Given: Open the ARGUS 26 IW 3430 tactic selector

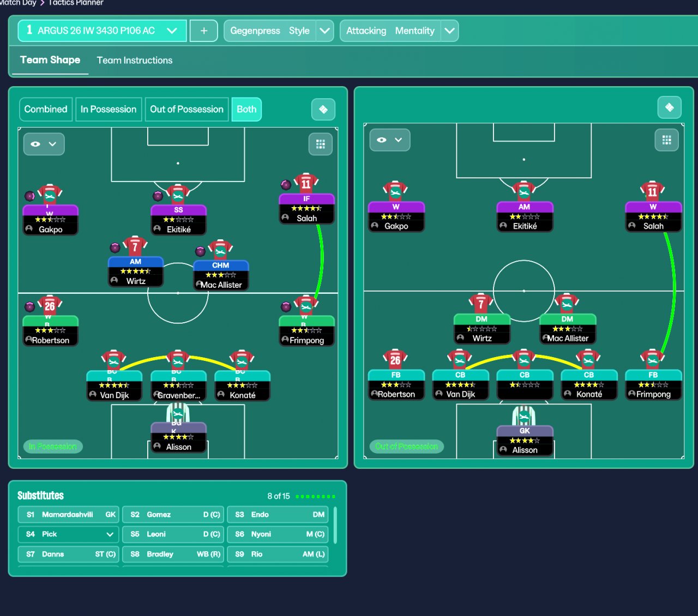Looking at the screenshot, I should pos(103,31).
